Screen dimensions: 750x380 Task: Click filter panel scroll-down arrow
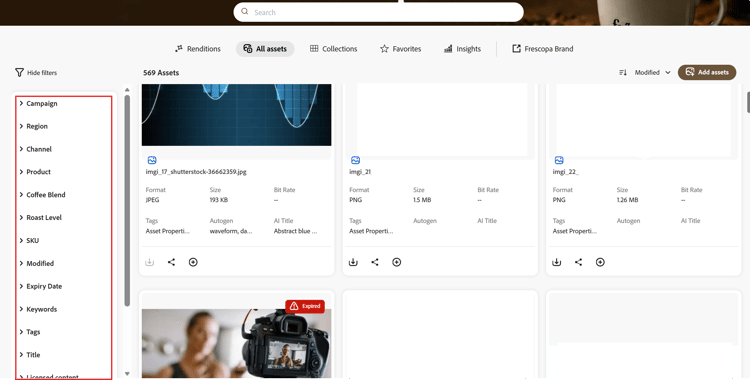pos(127,374)
